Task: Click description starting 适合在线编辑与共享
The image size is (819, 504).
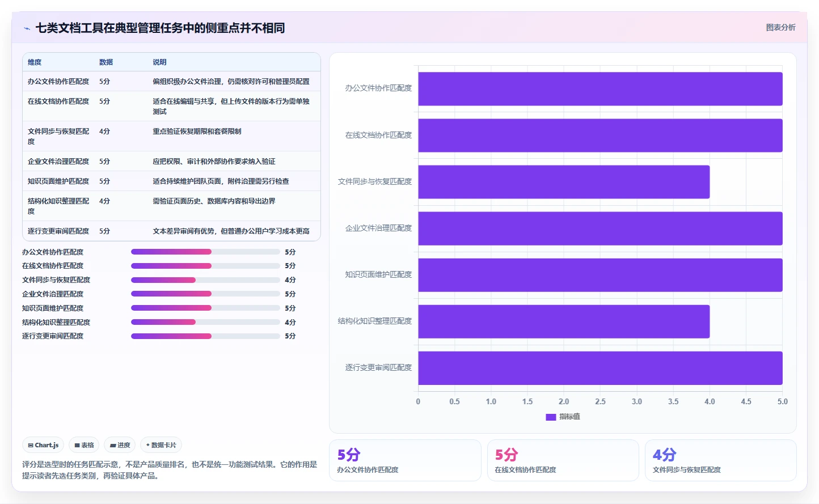Action: coord(231,107)
